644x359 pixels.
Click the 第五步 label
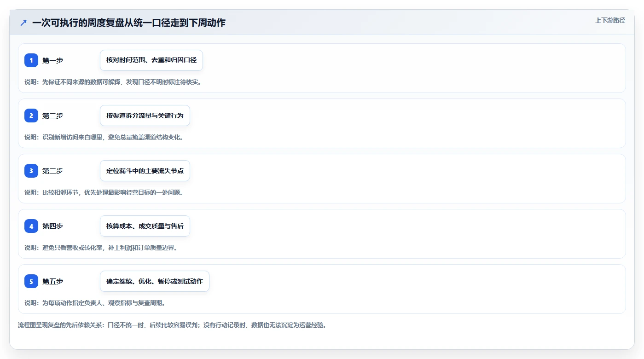pyautogui.click(x=52, y=281)
